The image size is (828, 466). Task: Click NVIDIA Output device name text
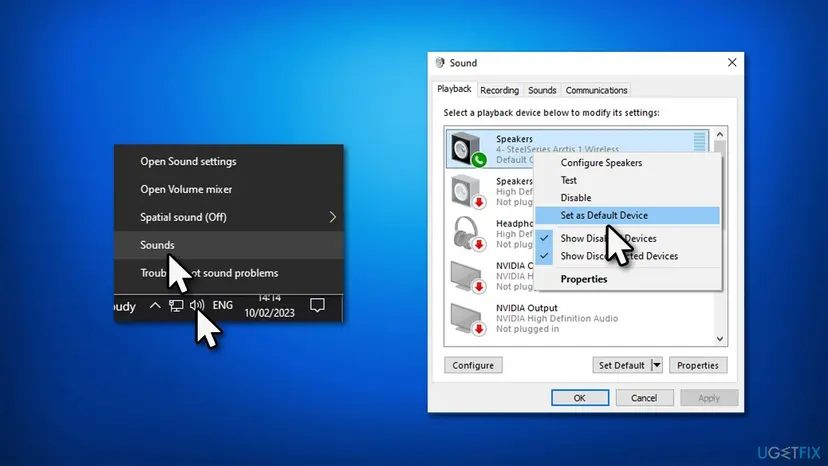pos(526,308)
